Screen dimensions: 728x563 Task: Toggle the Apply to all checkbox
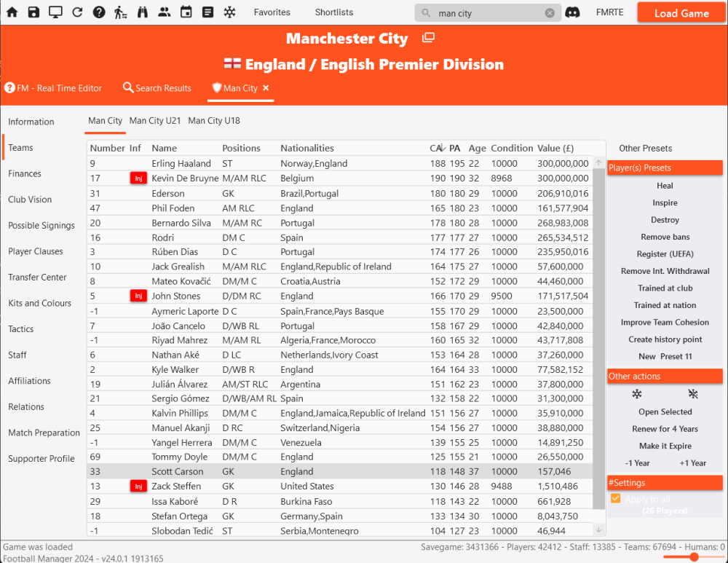tap(616, 498)
